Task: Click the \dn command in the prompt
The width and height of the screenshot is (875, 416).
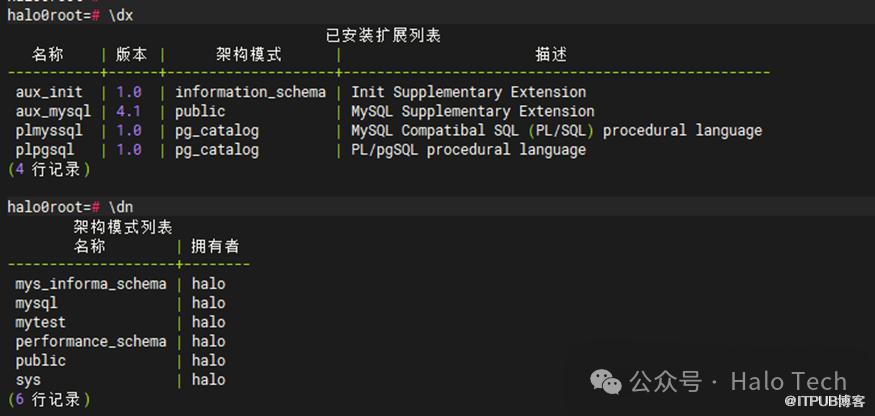Action: 120,207
